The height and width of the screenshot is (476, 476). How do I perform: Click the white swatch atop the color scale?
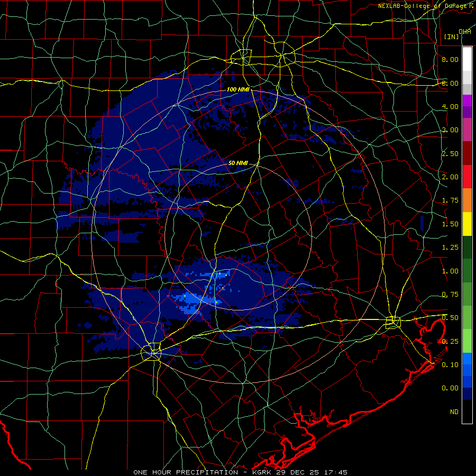point(467,59)
